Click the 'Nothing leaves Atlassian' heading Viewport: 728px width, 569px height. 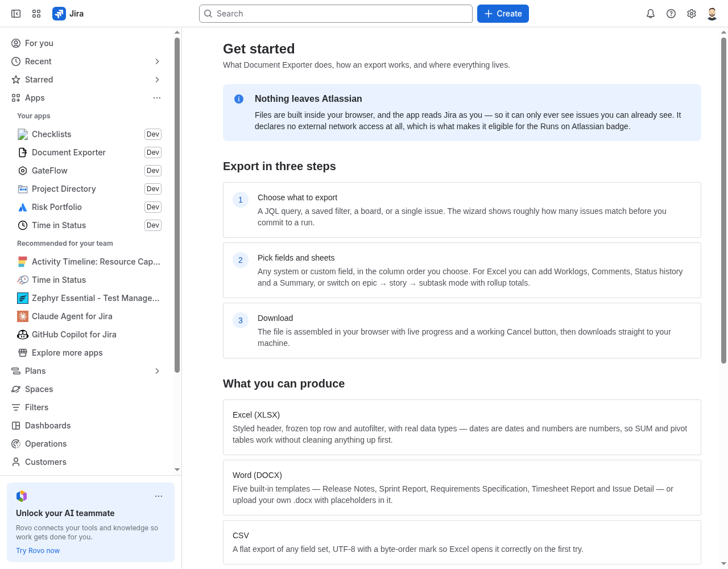pos(308,99)
